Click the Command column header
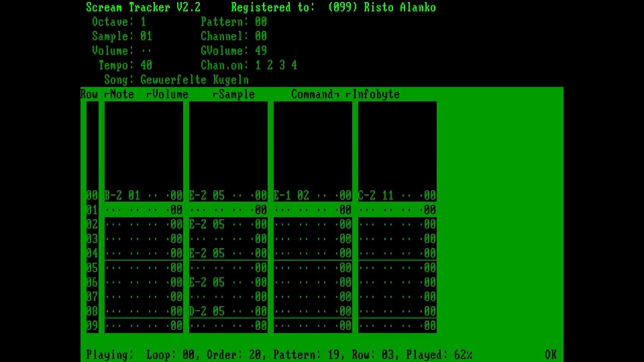Screen dimensions: 644x362 tap(312, 95)
